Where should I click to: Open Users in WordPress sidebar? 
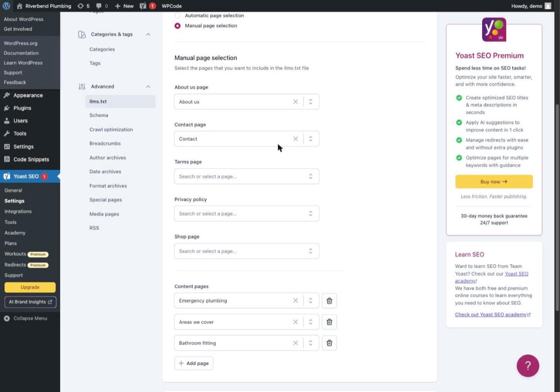coord(21,121)
